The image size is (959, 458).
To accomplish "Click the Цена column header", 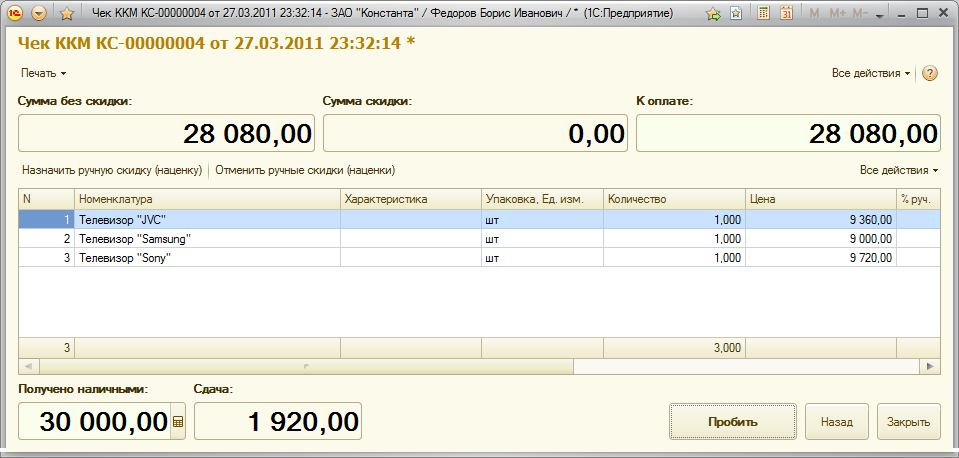I will point(821,199).
